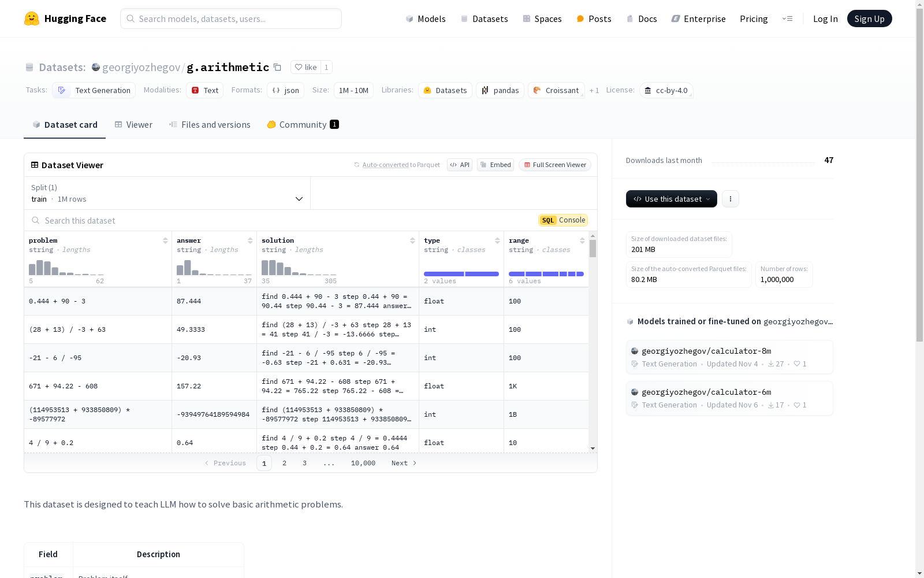
Task: Click the Log In link
Action: coord(825,18)
